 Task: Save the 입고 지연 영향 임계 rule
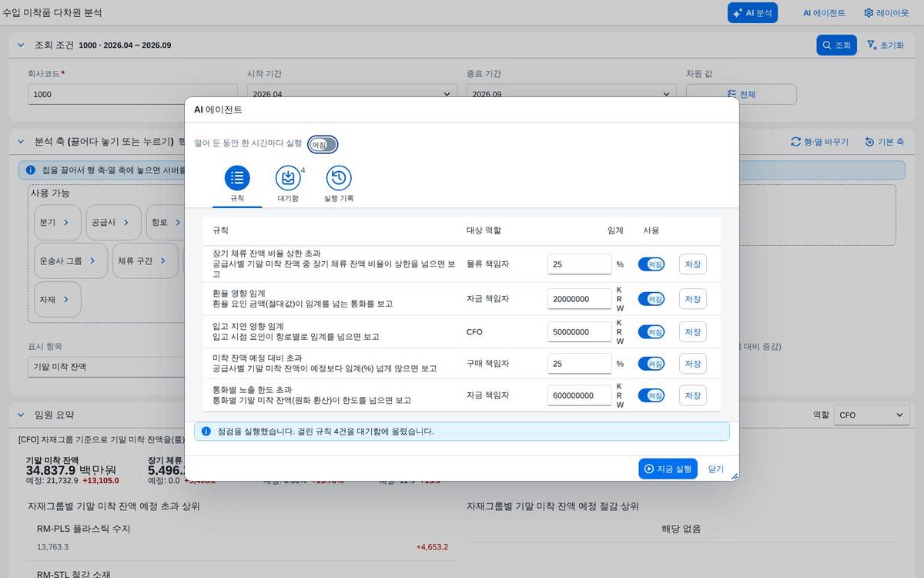pos(693,332)
